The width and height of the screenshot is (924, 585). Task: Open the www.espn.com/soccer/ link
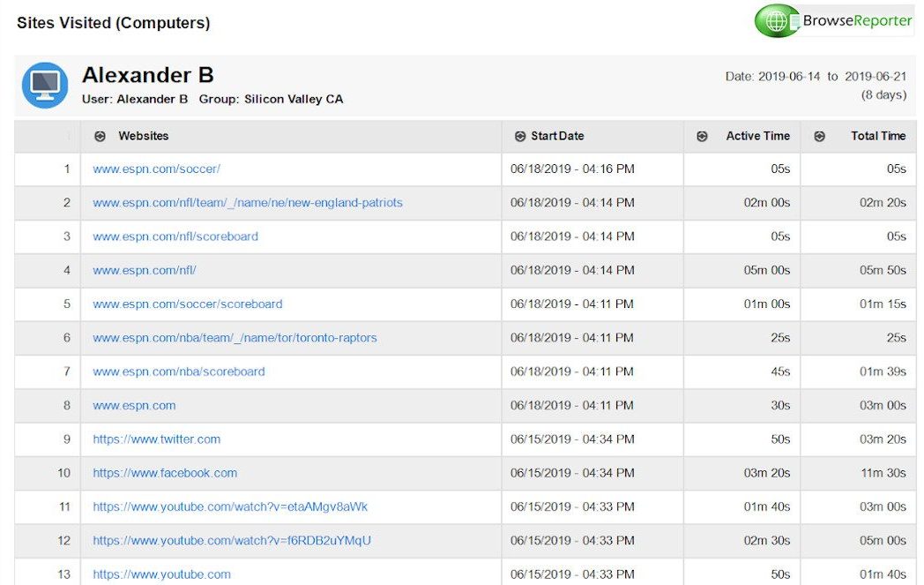pyautogui.click(x=156, y=169)
